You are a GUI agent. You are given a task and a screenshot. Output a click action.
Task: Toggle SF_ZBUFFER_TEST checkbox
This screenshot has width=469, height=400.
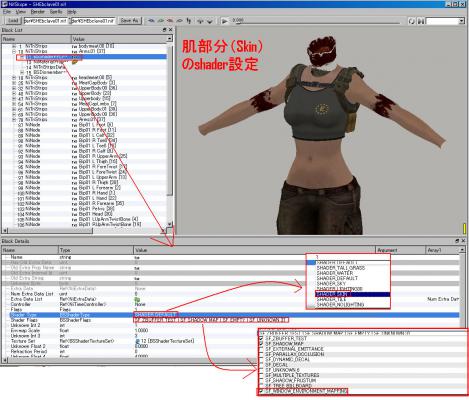coord(262,338)
